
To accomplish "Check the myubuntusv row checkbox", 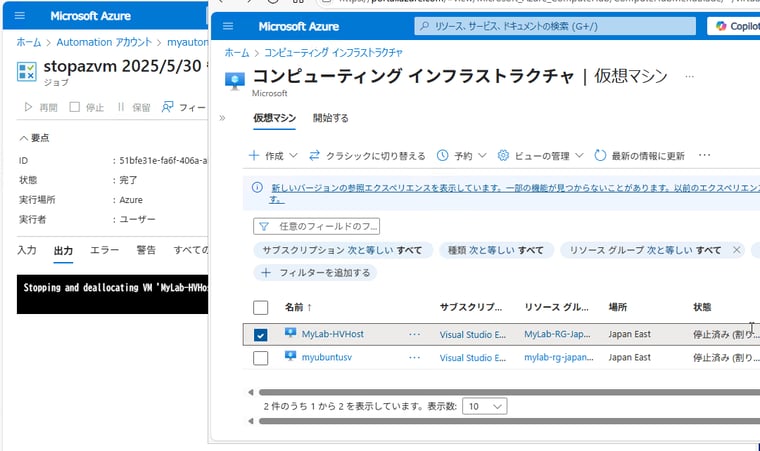I will tap(260, 358).
